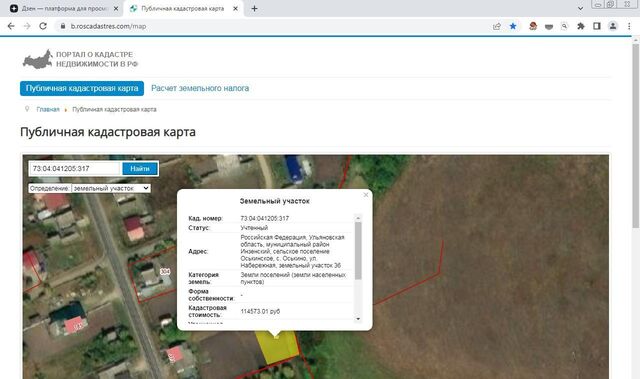Click the red browser extension icon
This screenshot has width=640, height=379.
pyautogui.click(x=533, y=26)
